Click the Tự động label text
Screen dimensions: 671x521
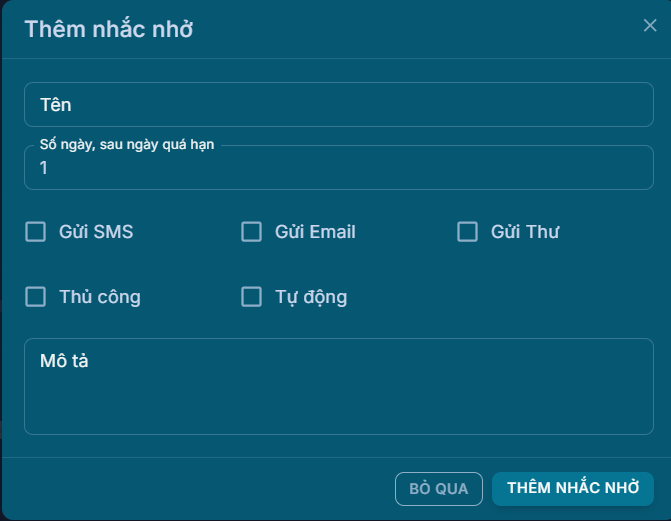click(x=311, y=297)
